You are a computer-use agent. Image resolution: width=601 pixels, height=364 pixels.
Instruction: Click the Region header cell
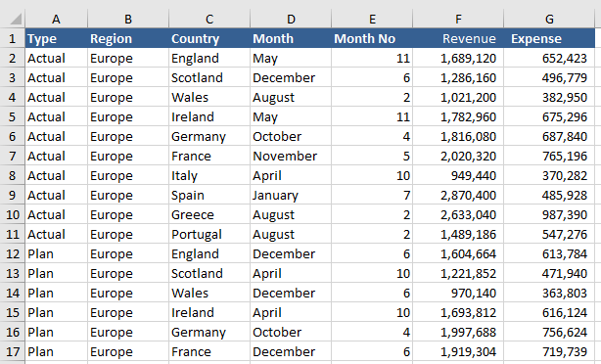tap(128, 38)
